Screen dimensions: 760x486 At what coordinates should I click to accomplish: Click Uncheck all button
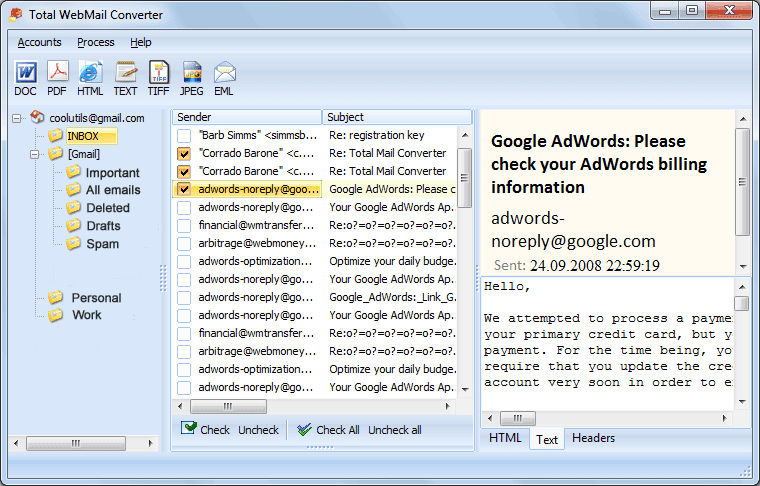[x=395, y=430]
